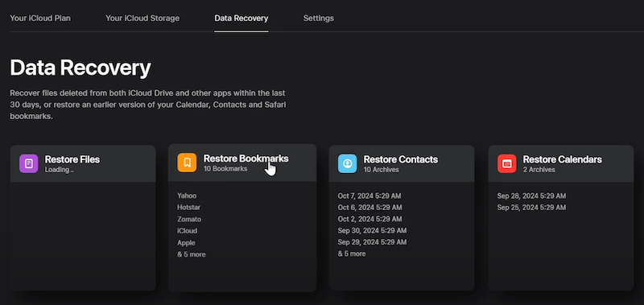
Task: Click '& 5 more' under contacts archives
Action: coord(352,253)
